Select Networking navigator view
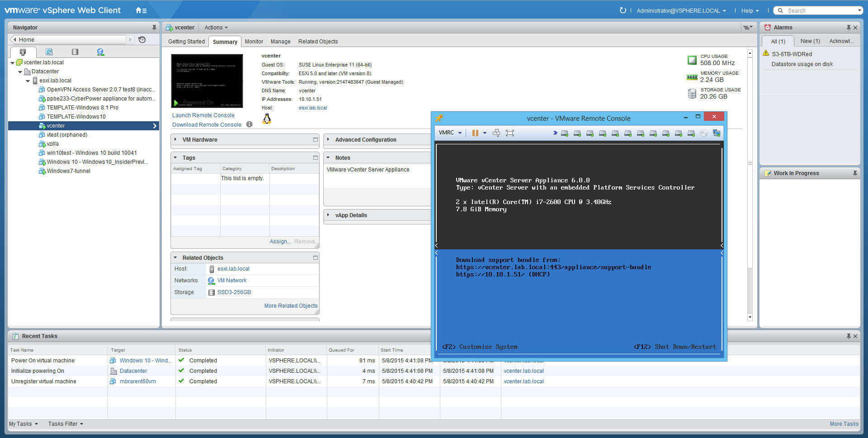This screenshot has width=868, height=438. 100,52
